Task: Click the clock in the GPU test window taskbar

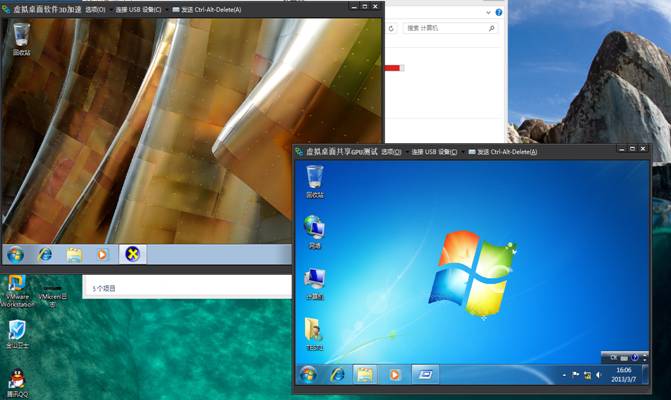Action: coord(623,374)
